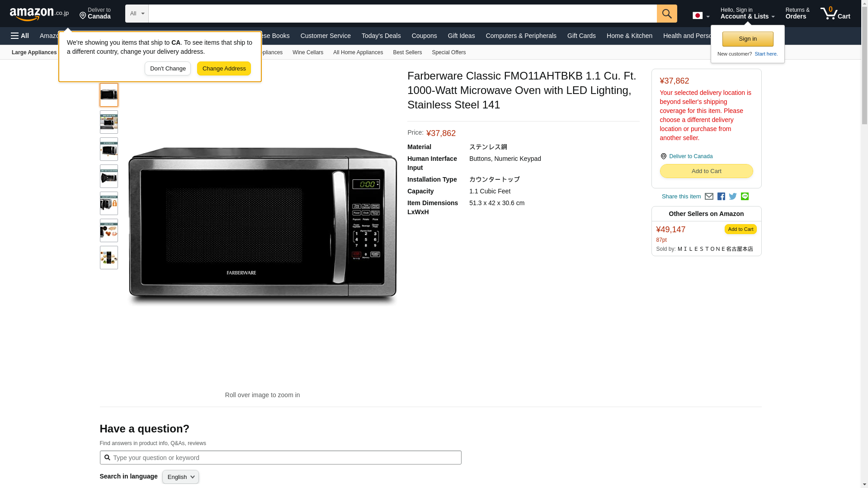This screenshot has height=488, width=868.
Task: Share item on Facebook icon
Action: coord(721,197)
